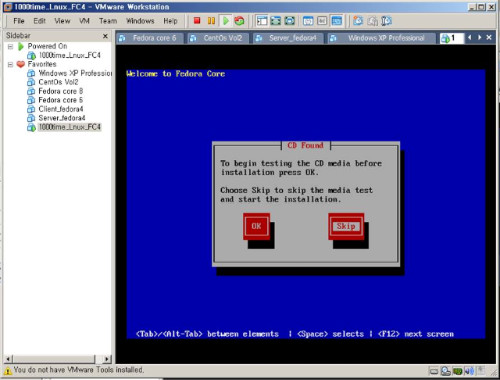The height and width of the screenshot is (380, 500).
Task: Click the VM icon beside CentOs Vol2 in sidebar
Action: 31,82
